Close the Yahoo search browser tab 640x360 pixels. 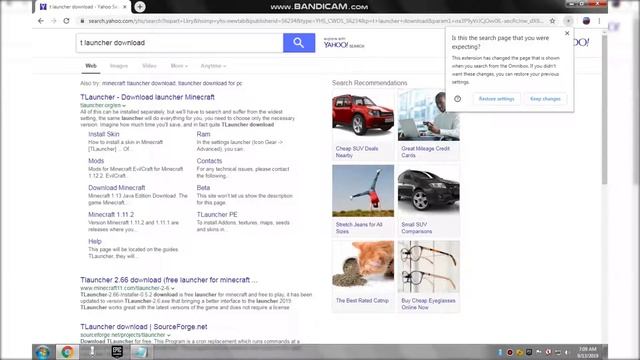[x=125, y=7]
